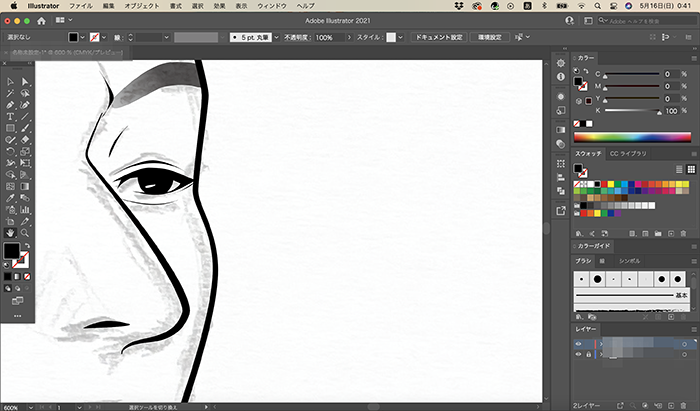
Task: Select the Perspective Grid tool
Action: pos(25,174)
